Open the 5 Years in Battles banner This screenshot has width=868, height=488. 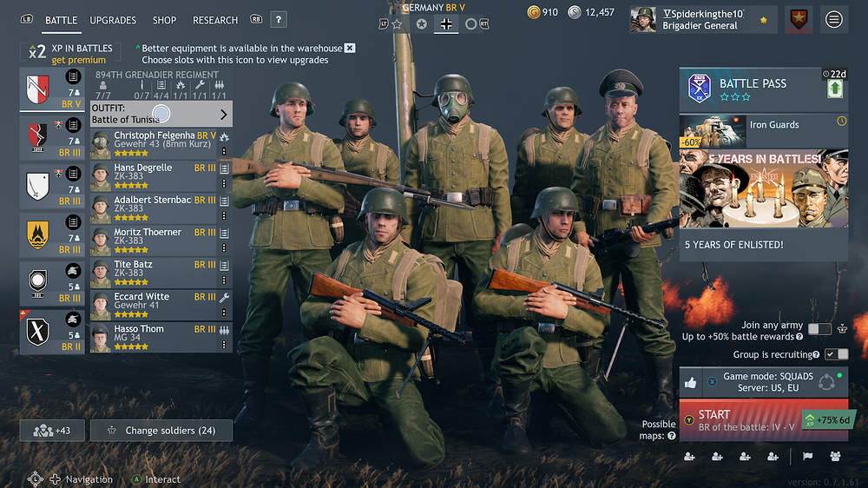tap(763, 188)
